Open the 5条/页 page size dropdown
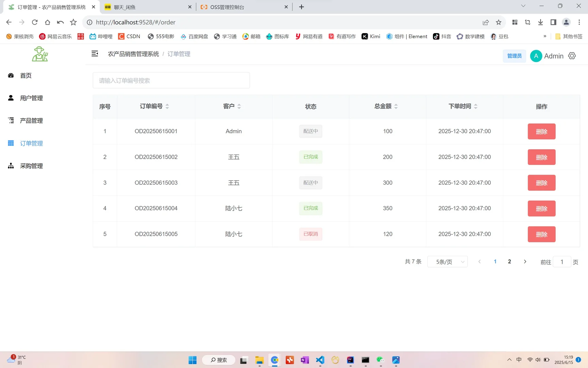The width and height of the screenshot is (588, 368). tap(447, 262)
